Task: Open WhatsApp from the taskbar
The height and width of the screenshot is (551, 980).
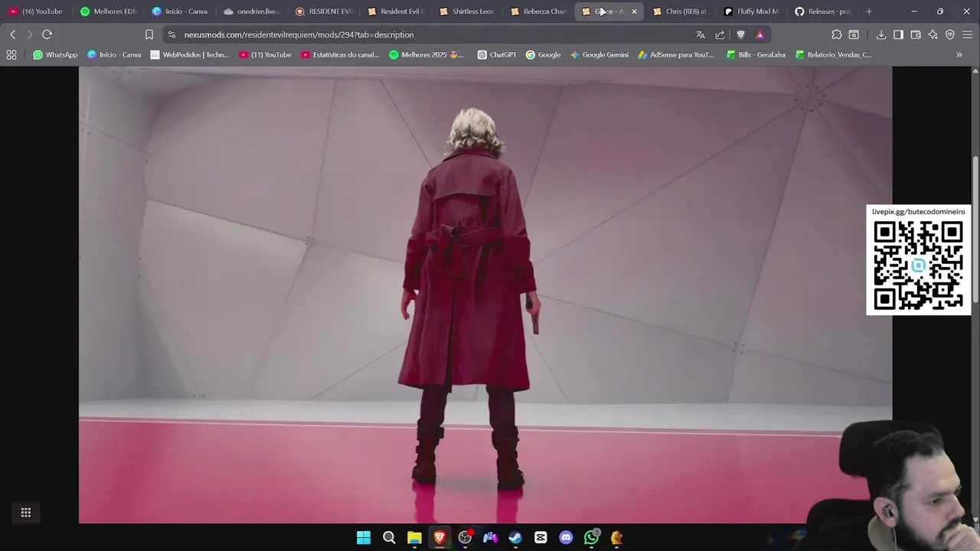Action: pos(591,538)
